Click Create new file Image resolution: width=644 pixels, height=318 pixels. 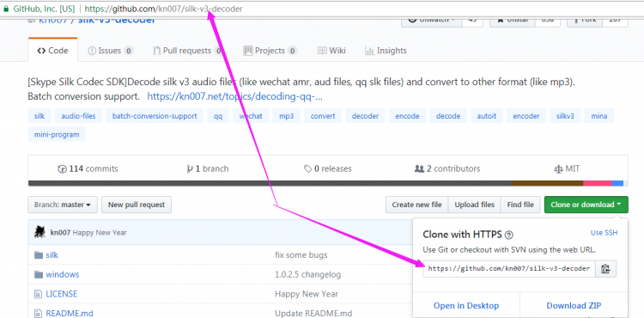click(x=416, y=205)
